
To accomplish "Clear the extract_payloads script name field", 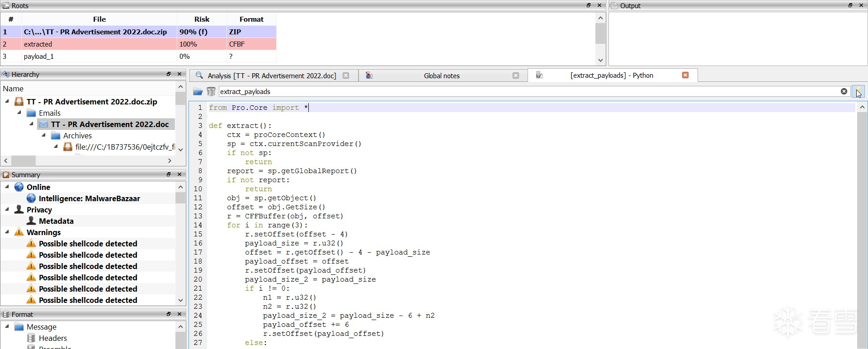I will tap(844, 91).
